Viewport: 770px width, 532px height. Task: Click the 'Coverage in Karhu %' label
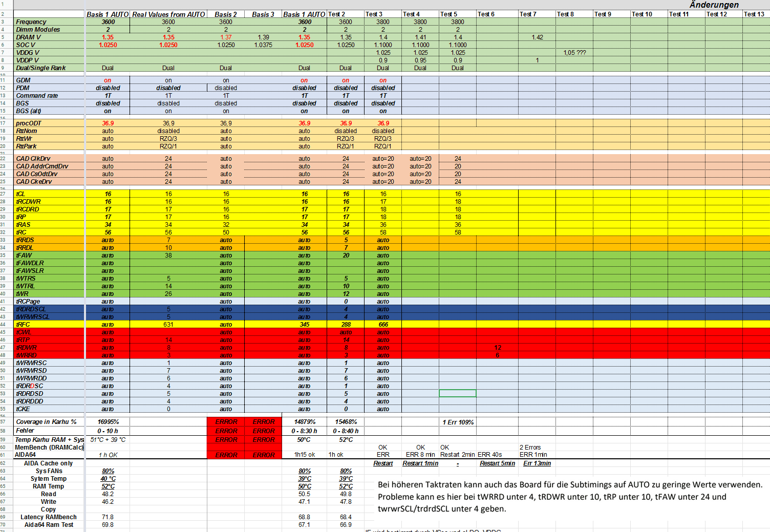pos(46,422)
